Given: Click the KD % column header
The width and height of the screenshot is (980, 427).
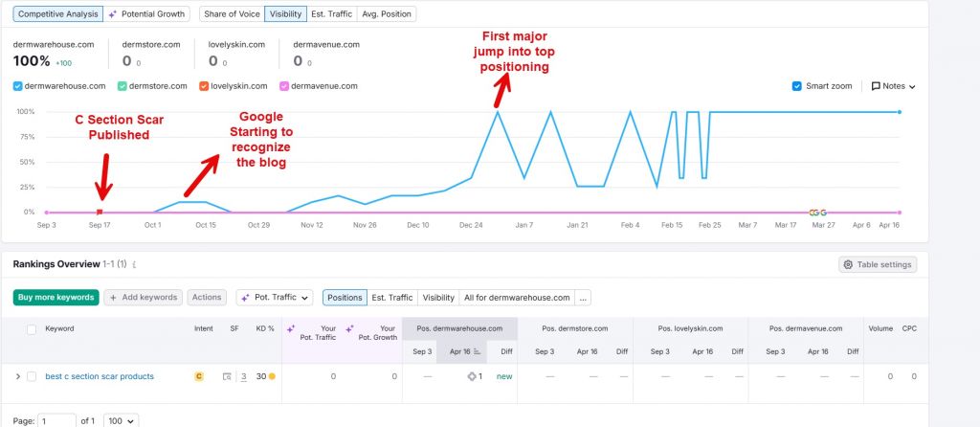Looking at the screenshot, I should tap(265, 328).
